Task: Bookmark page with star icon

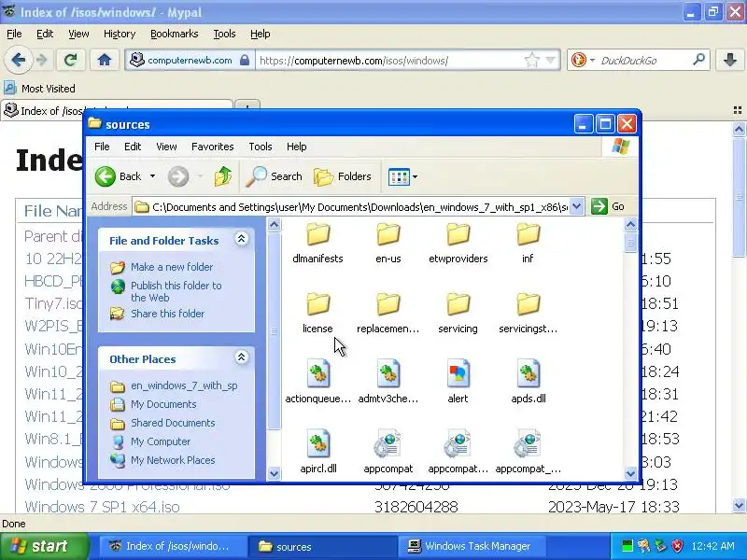Action: coord(531,61)
